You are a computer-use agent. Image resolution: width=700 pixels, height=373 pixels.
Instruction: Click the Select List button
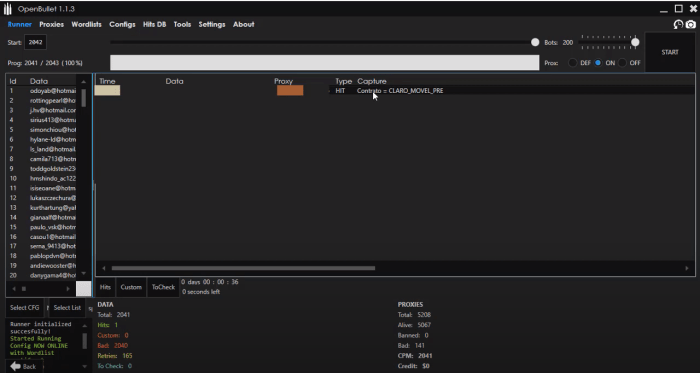click(67, 308)
